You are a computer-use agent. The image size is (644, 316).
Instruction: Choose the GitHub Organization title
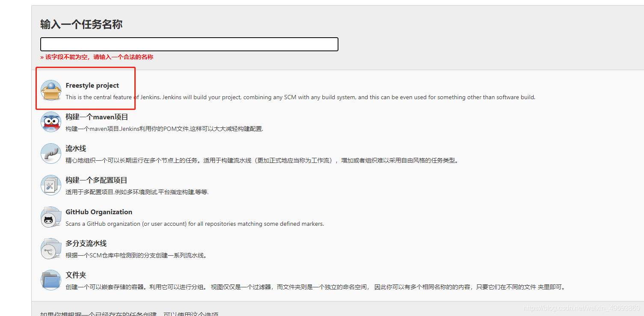click(99, 212)
